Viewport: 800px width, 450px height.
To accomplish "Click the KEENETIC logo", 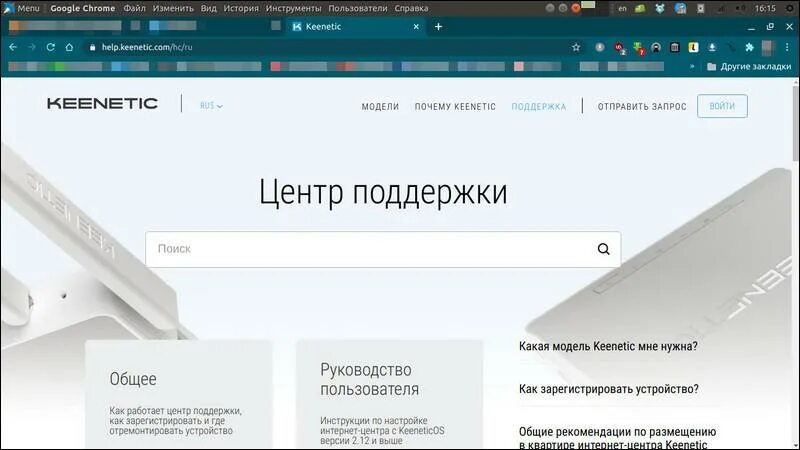I will point(103,104).
